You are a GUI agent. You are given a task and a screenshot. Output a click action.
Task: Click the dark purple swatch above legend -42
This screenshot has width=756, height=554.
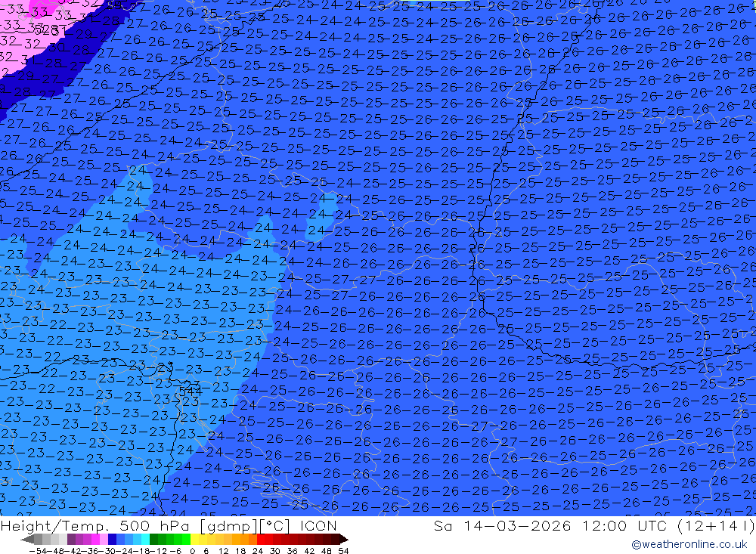(71, 540)
